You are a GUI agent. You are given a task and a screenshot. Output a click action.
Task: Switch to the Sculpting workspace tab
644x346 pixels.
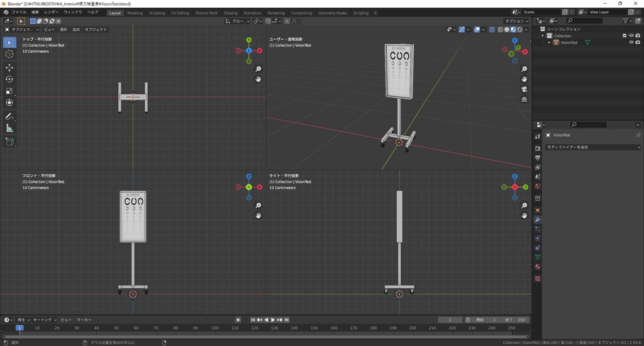157,13
